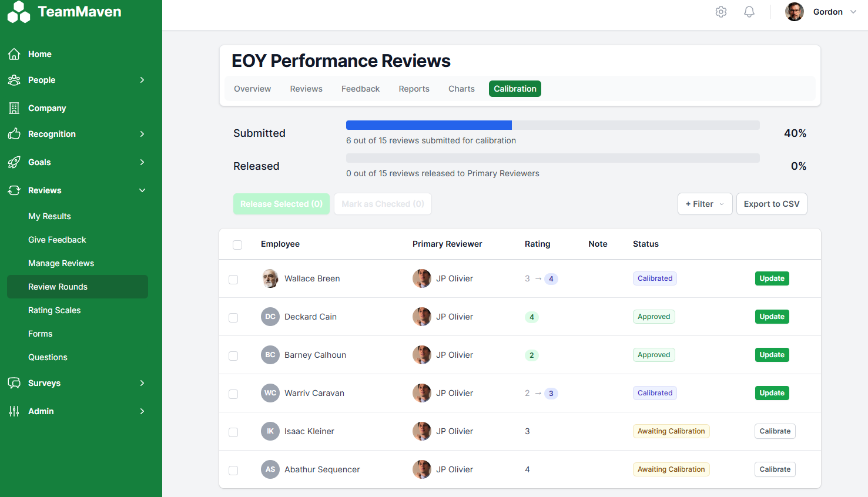Viewport: 868px width, 497px height.
Task: Click Warriv Caravan's WC avatar
Action: pos(270,393)
